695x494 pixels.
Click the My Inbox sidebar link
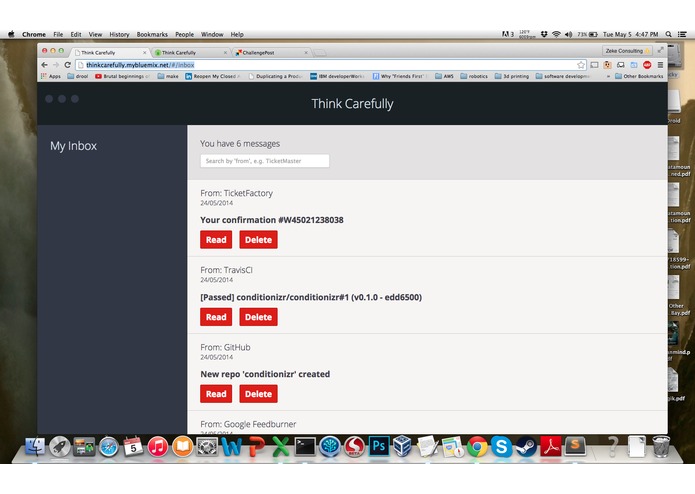click(73, 146)
